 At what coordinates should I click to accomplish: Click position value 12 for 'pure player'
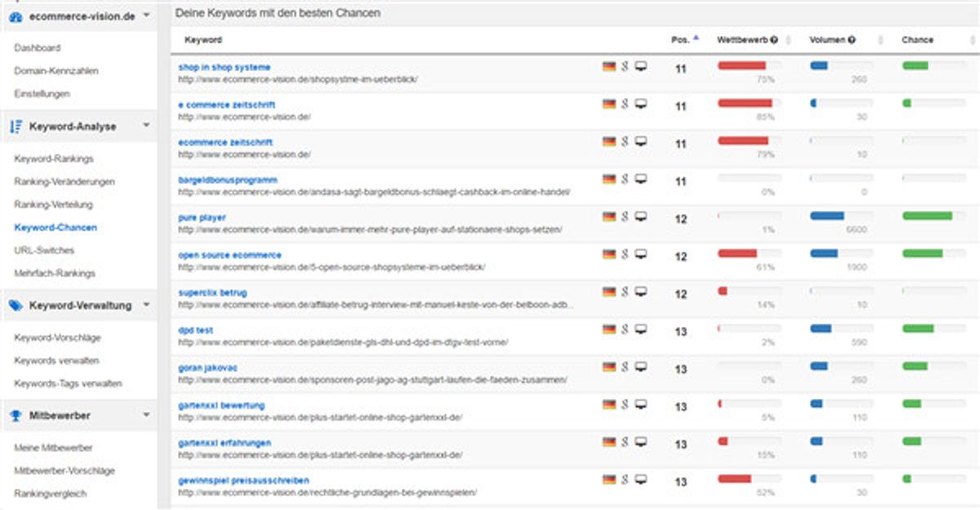point(681,220)
